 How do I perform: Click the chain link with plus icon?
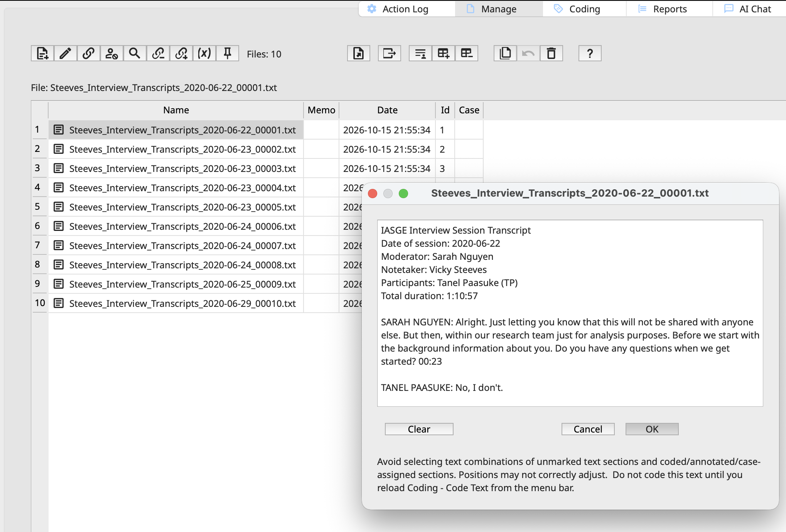[x=181, y=53]
